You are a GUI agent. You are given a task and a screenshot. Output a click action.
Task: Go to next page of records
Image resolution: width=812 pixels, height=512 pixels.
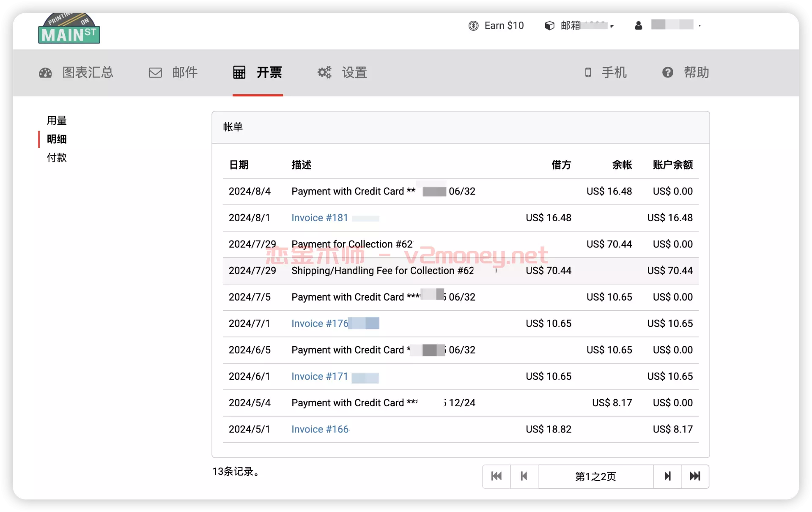point(667,476)
